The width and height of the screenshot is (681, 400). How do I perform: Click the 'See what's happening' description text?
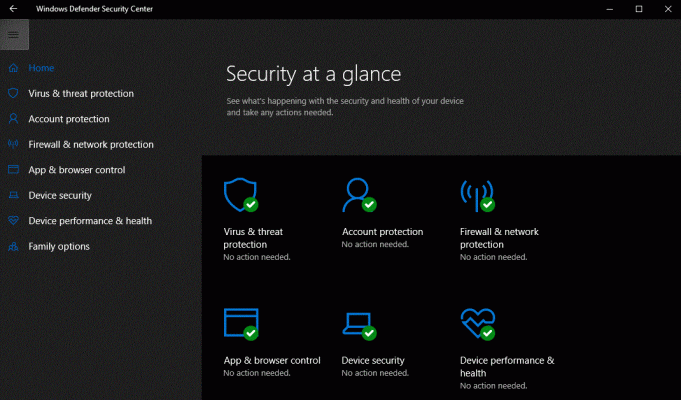click(x=345, y=106)
